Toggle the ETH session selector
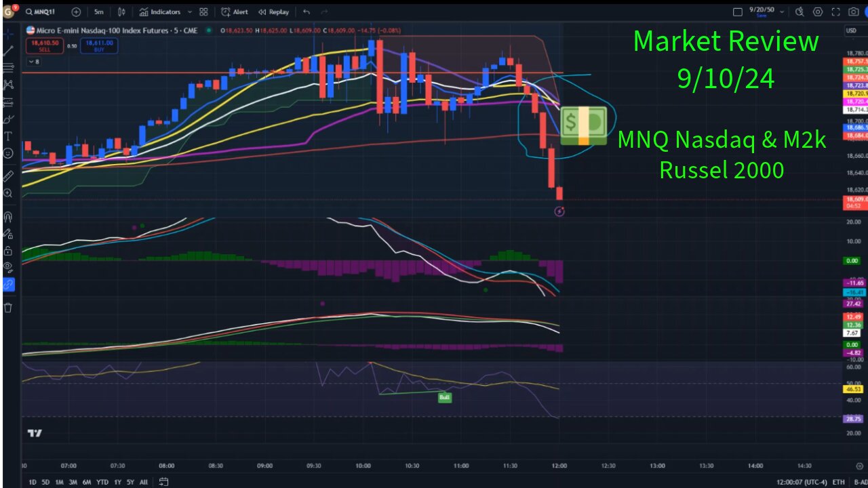The image size is (868, 488). pos(839,482)
